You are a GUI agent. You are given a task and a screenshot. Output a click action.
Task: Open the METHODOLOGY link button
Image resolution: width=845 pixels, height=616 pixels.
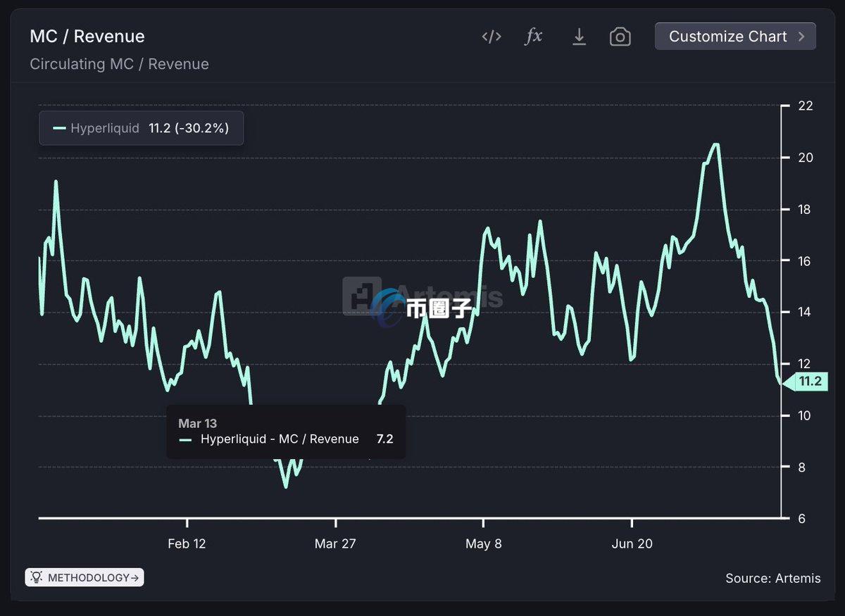[84, 577]
